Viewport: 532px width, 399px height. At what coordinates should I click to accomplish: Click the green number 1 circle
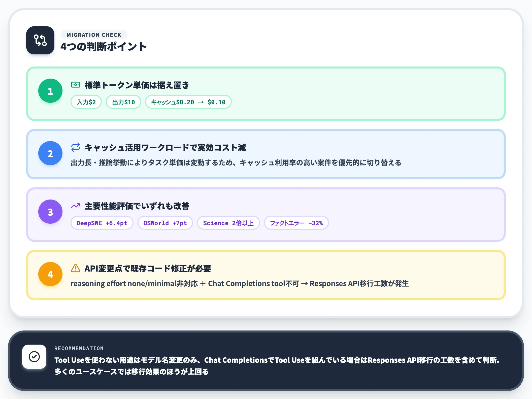pos(50,91)
